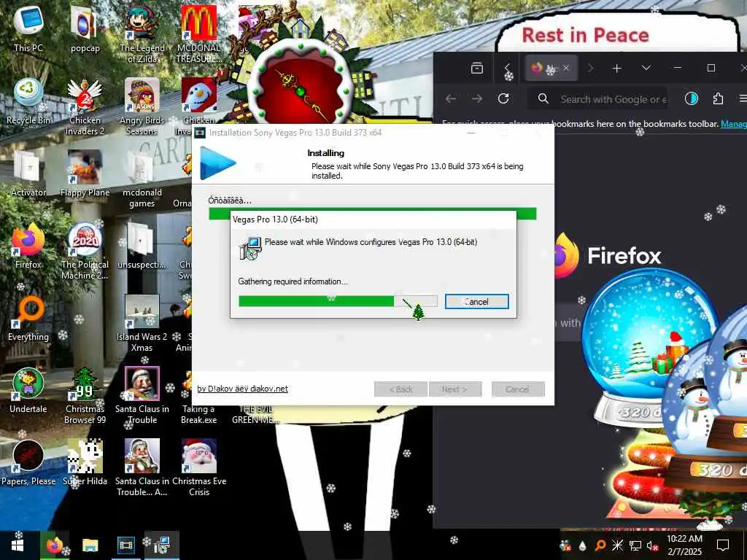Open the Firefox extensions puzzle icon
The image size is (747, 560).
point(718,98)
